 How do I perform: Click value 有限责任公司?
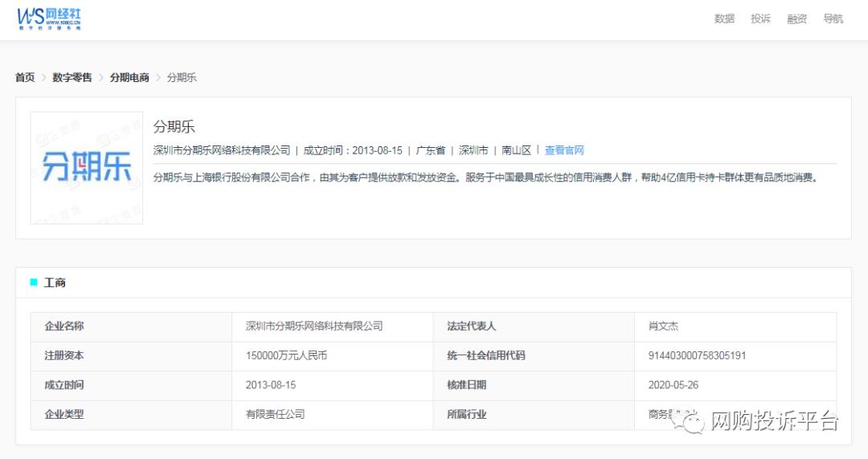point(275,414)
